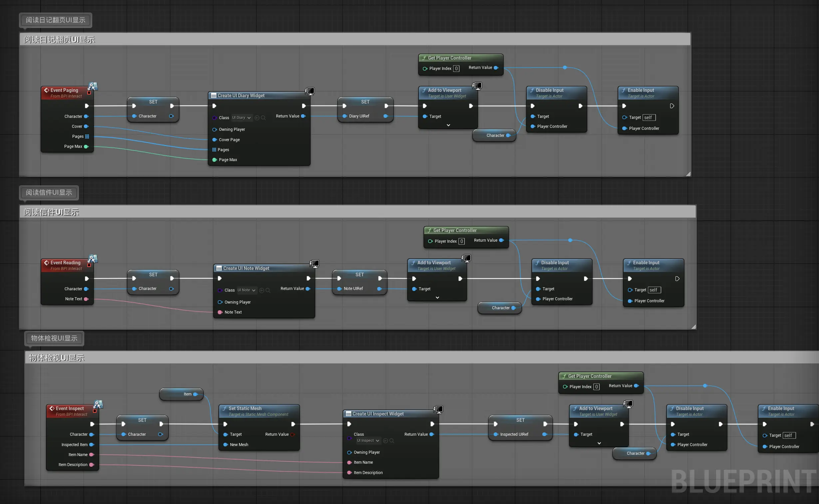Click the use-selected arrow icon beside UI Note class

262,290
